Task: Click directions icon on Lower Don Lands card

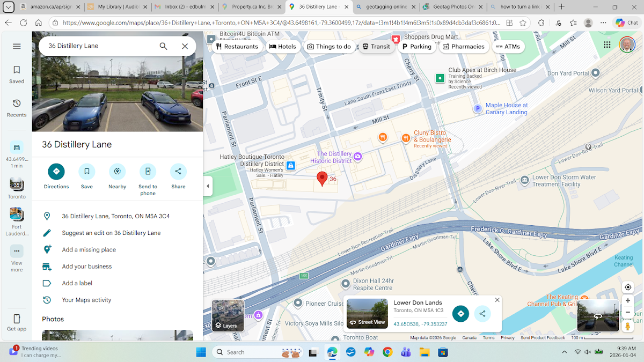Action: coord(460,314)
